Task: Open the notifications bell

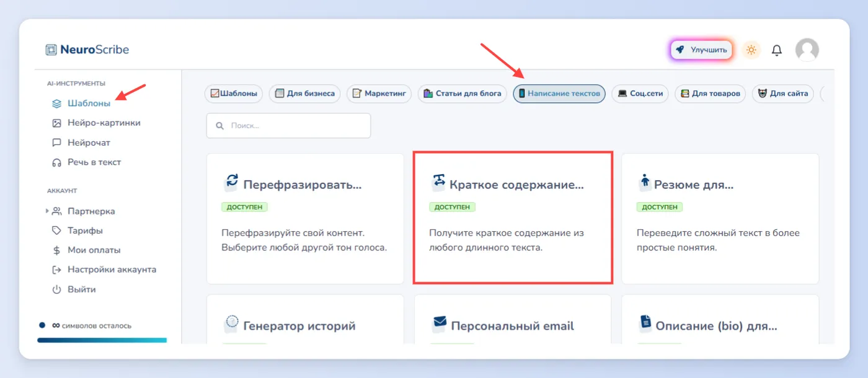Action: (x=776, y=50)
